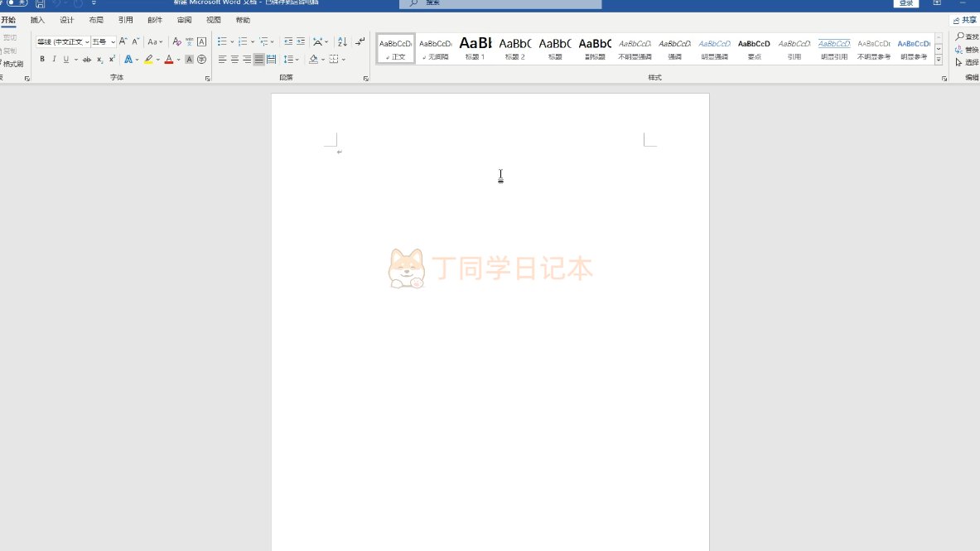Click the clear formatting icon
The height and width of the screenshot is (551, 980).
point(176,41)
